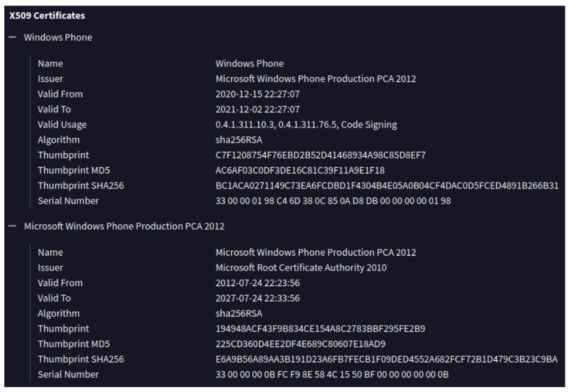This screenshot has height=392, width=568.
Task: Click the Valid From date 2012-07-24 22:23:56
Action: click(x=258, y=283)
